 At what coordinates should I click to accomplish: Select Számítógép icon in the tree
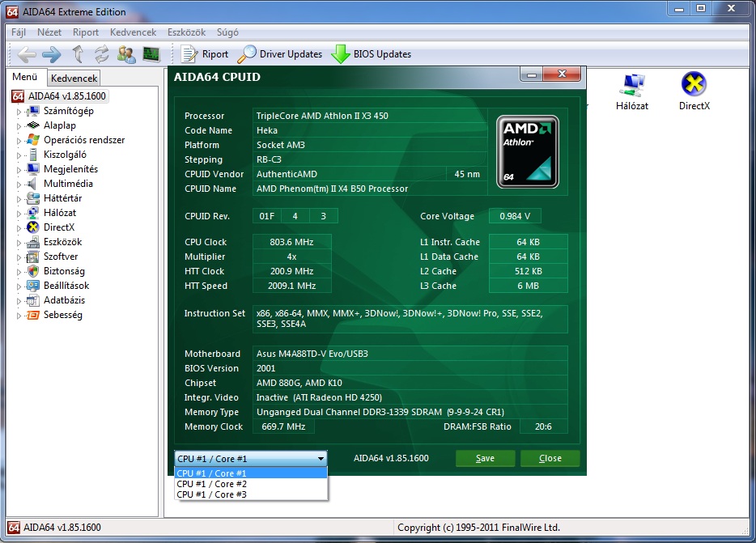tap(33, 111)
